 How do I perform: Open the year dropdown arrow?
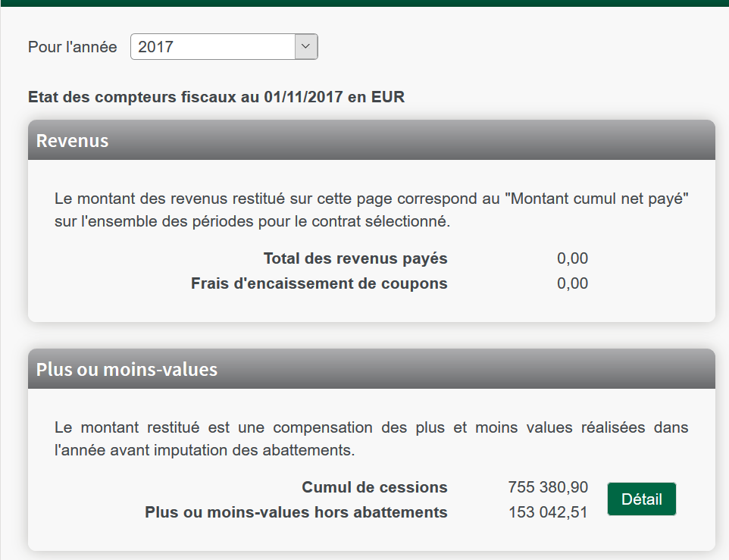306,46
